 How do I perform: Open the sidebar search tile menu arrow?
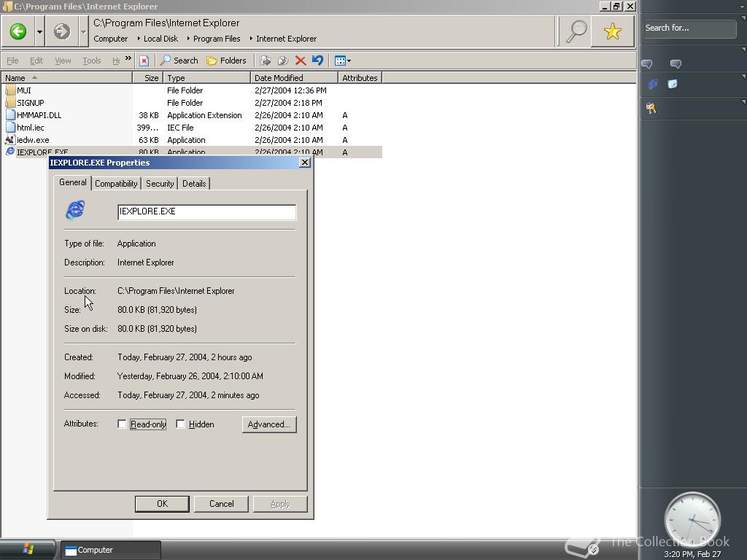pos(743,18)
